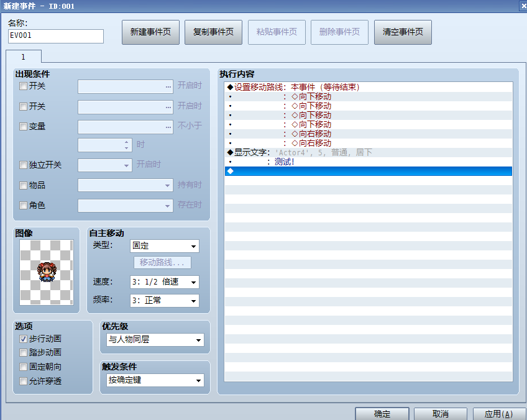The height and width of the screenshot is (420, 527).
Task: Click the 新建事件页 button
Action: click(x=150, y=32)
